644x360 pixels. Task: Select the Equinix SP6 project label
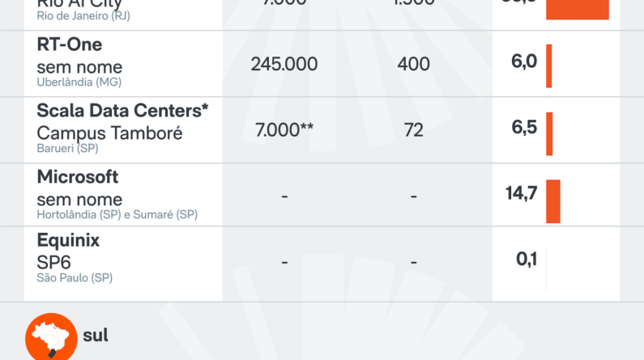pos(53,260)
